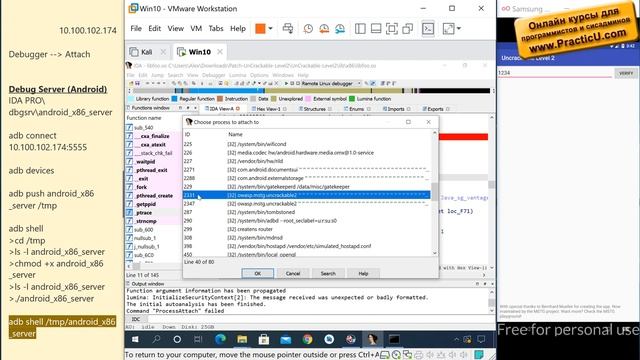
Task: Click the start process play icon in IDA toolbar
Action: pos(286,83)
